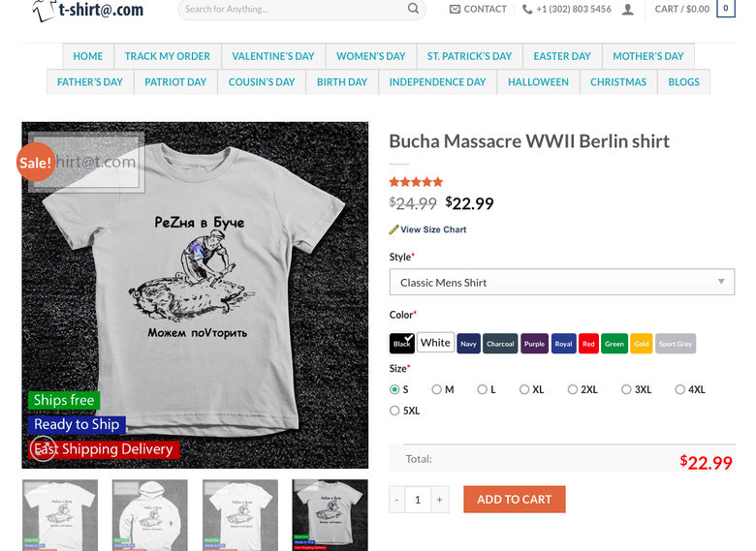The height and width of the screenshot is (551, 756).
Task: Select size 2XL radio button
Action: coord(572,389)
